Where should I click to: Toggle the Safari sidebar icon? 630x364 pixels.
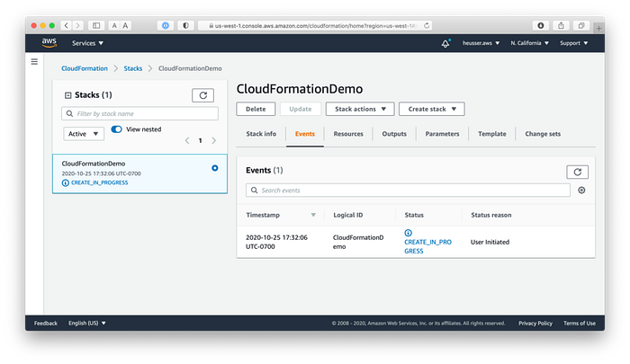(96, 25)
